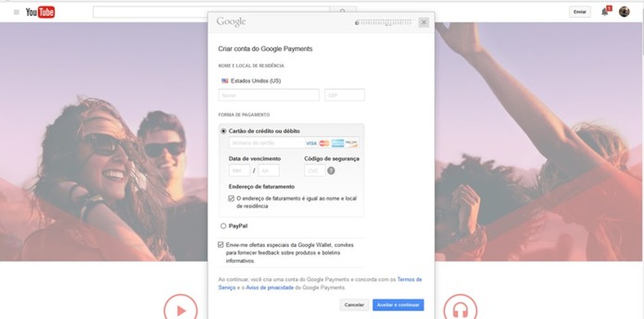Click the Criar conta do Google Payments heading
Screen dimensions: 644x319
pos(265,49)
